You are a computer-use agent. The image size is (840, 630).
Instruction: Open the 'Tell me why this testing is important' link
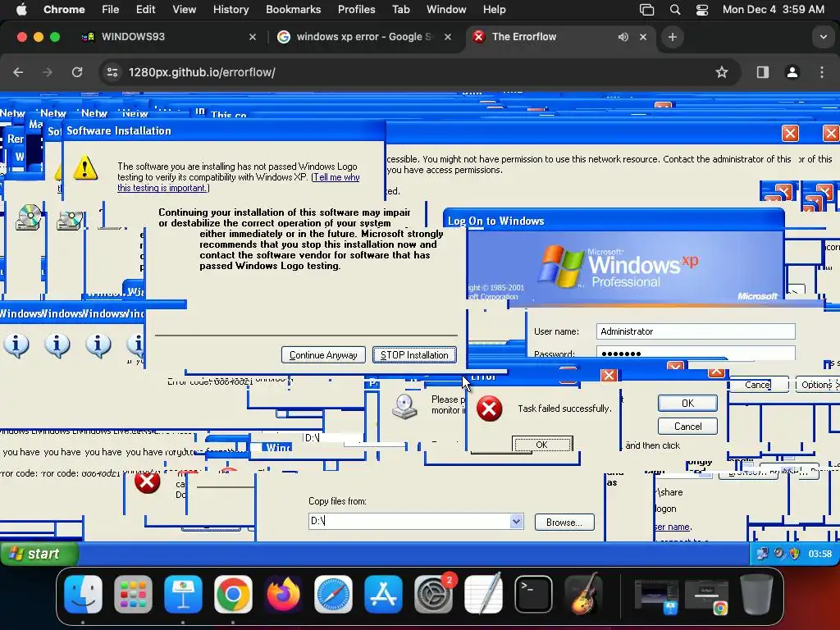pos(239,183)
